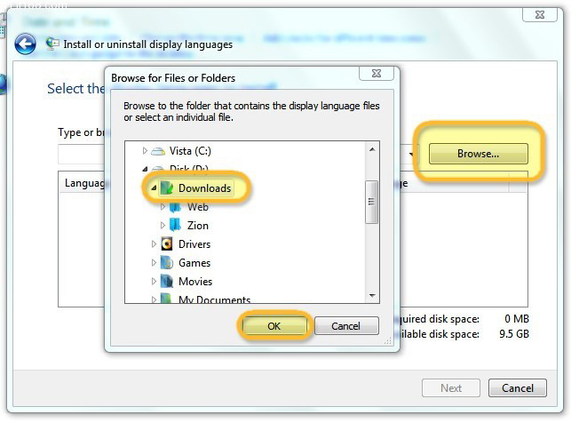
Task: Click the Drivers folder icon
Action: pos(167,244)
